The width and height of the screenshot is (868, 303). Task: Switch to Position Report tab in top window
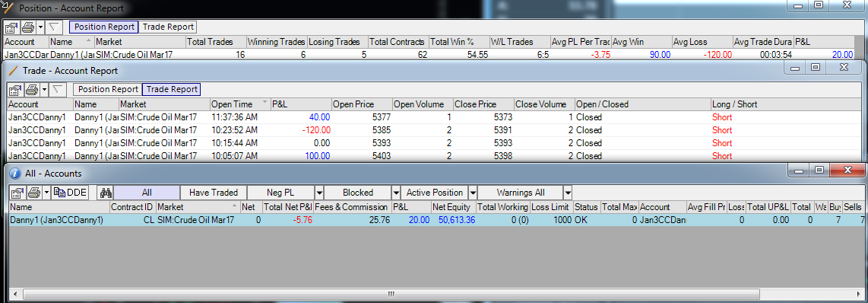pyautogui.click(x=104, y=27)
